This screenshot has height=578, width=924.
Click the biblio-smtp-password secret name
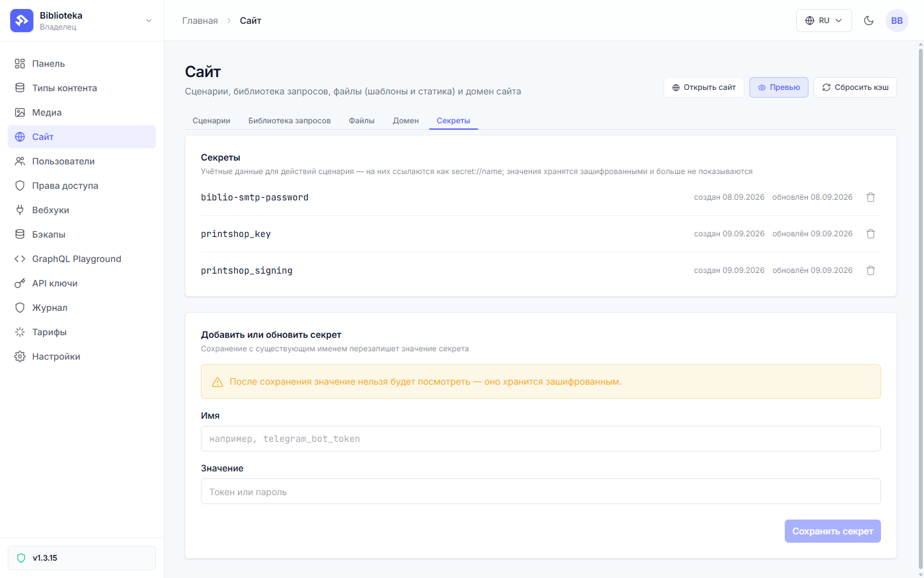[x=255, y=197]
